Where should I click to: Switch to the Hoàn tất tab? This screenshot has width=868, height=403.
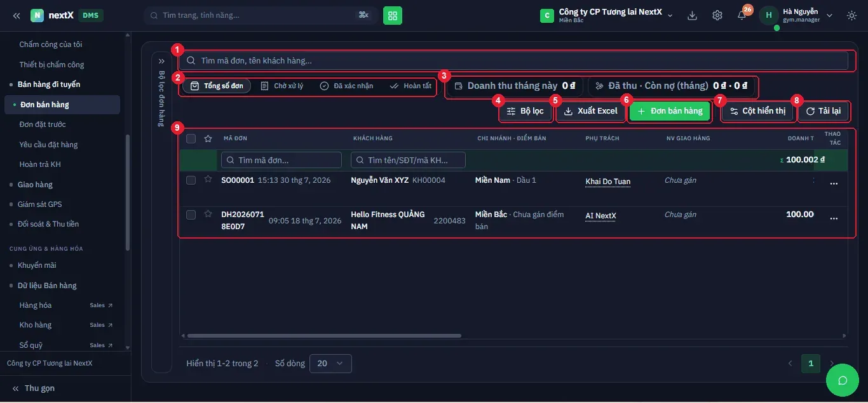tap(410, 86)
